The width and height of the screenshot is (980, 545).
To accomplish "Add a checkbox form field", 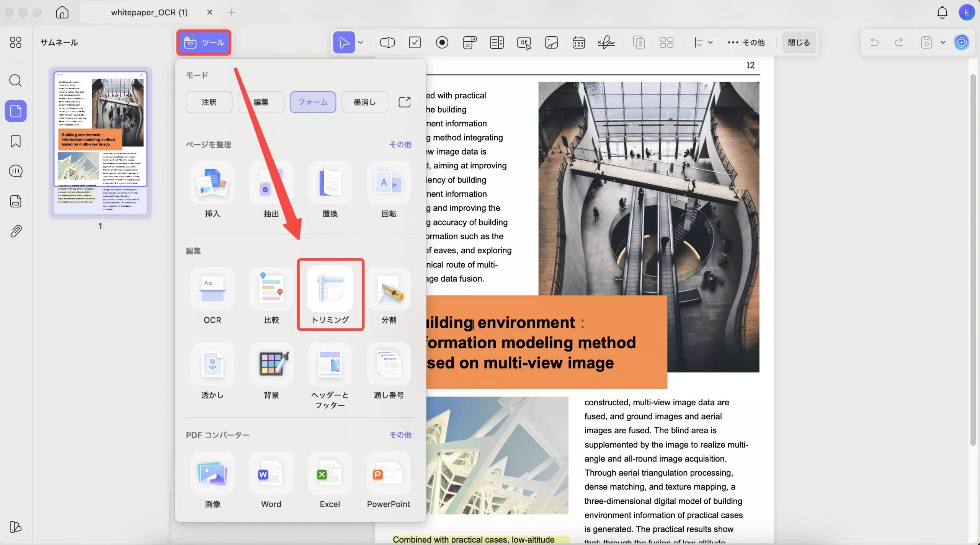I will tap(415, 42).
